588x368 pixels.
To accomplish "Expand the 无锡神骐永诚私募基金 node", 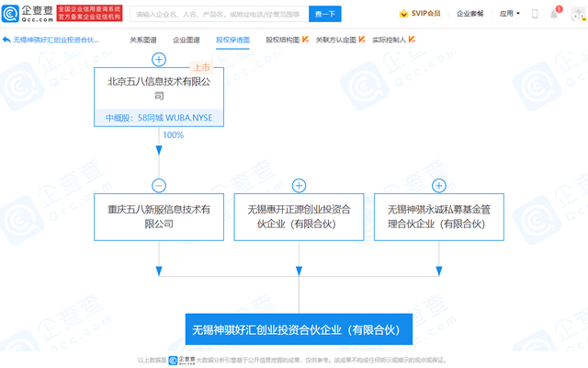I will click(x=439, y=186).
